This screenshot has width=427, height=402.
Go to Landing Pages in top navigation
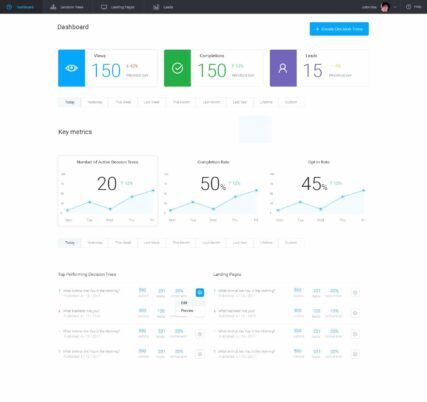pos(118,7)
